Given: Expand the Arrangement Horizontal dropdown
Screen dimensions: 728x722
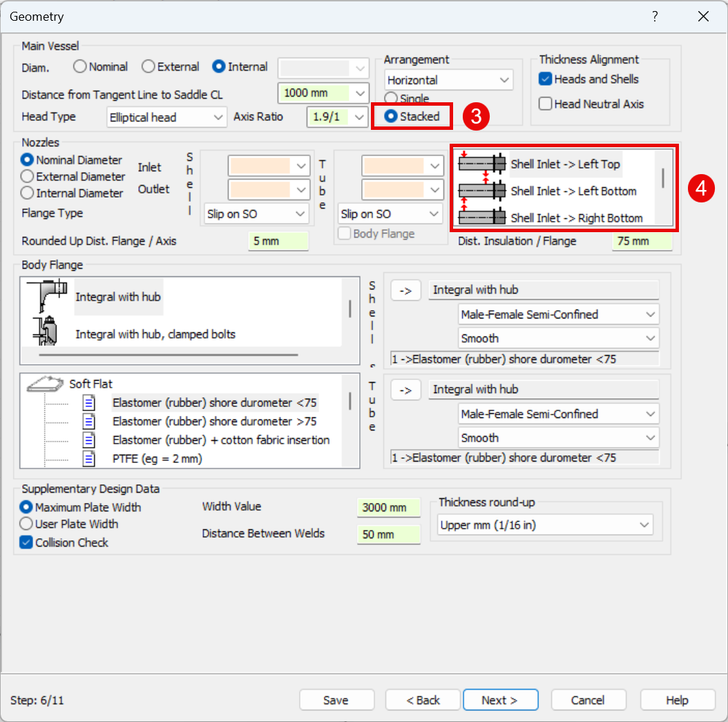Looking at the screenshot, I should (x=449, y=80).
